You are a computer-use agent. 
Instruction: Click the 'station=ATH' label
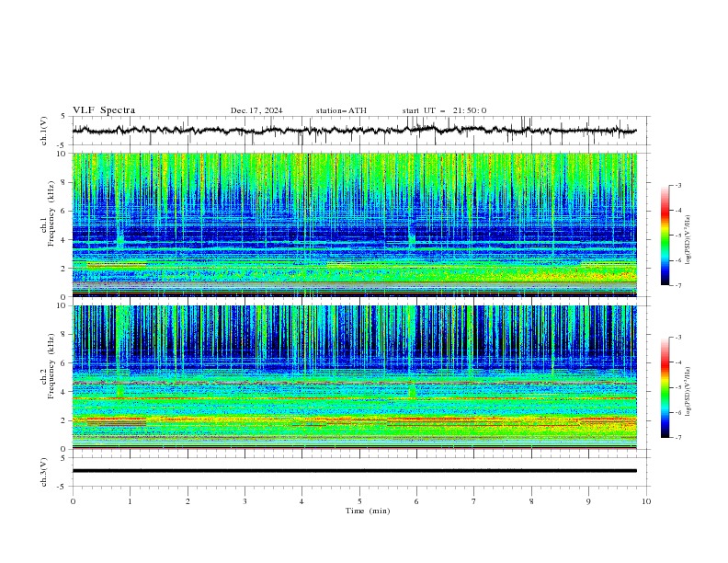click(x=341, y=110)
